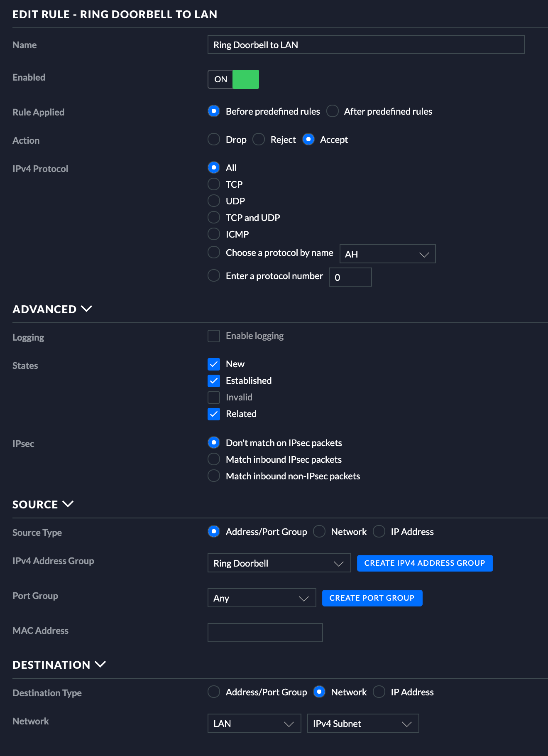Open the Port Group Any dropdown

[262, 598]
